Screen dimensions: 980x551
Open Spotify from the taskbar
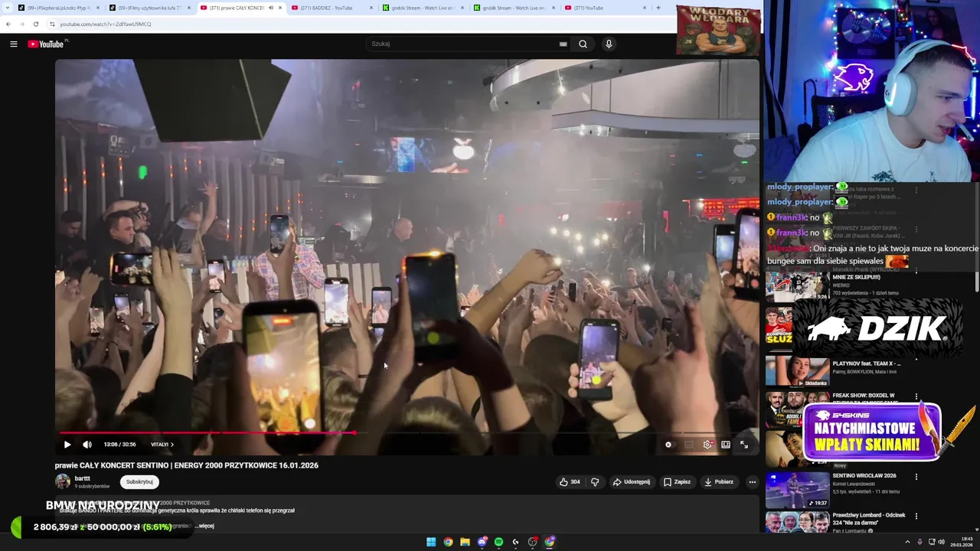[x=498, y=542]
